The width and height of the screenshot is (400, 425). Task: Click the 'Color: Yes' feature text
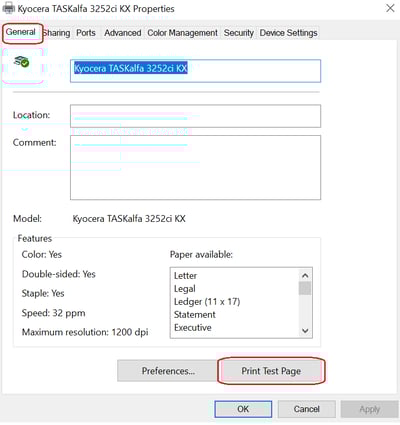(x=42, y=254)
